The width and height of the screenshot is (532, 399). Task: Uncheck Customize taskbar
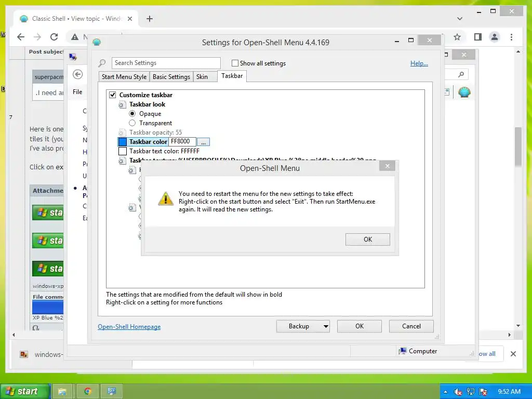113,95
